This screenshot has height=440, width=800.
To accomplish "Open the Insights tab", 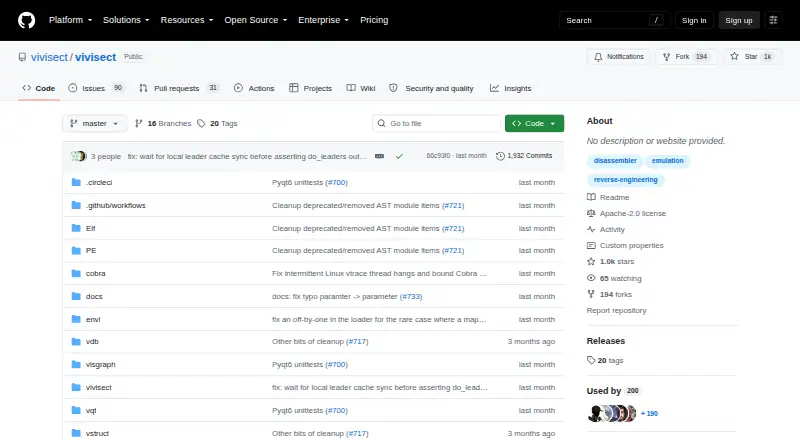I will 511,88.
